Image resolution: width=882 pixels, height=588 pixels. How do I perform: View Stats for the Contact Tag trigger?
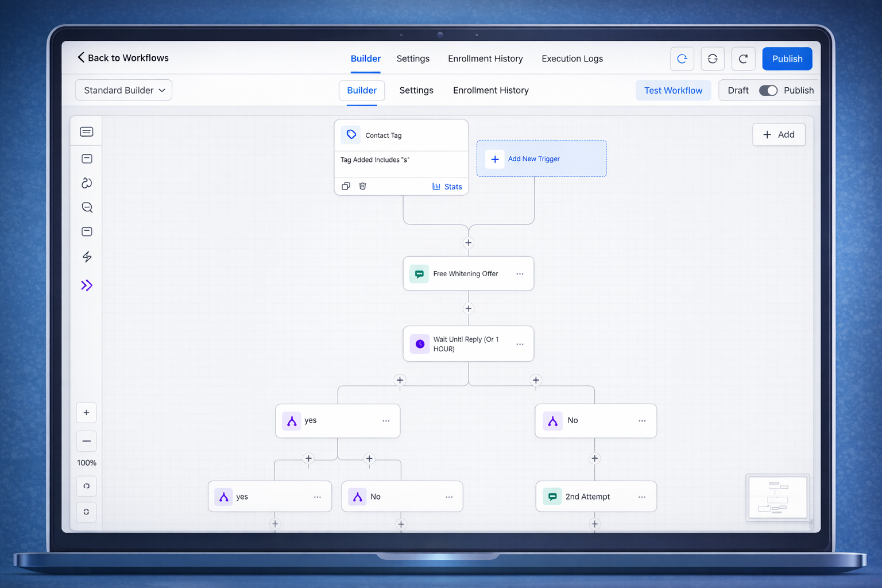point(447,186)
